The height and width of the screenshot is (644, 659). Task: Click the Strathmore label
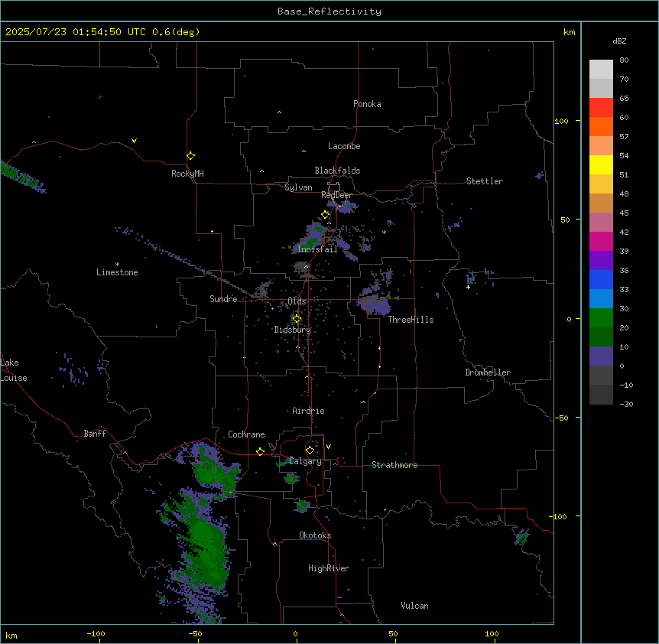coord(394,465)
